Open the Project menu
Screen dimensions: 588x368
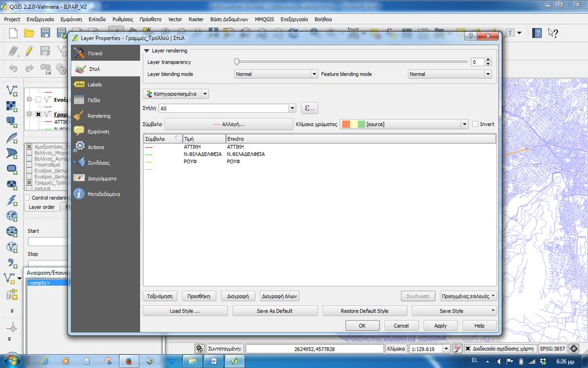(x=12, y=19)
